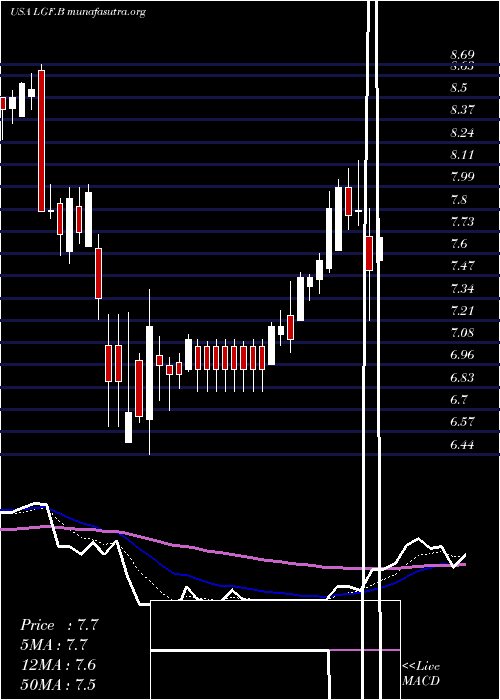Click the 7.73 price axis label
The width and height of the screenshot is (500, 700).
(462, 222)
